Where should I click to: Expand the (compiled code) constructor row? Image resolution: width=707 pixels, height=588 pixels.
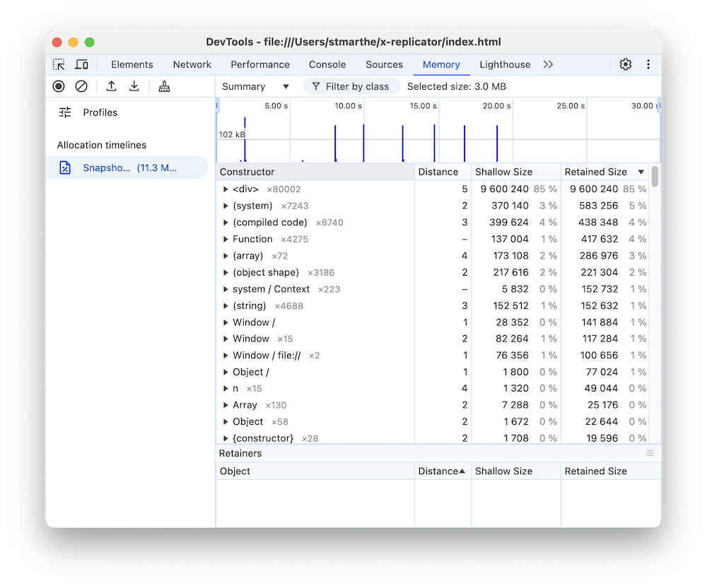226,222
